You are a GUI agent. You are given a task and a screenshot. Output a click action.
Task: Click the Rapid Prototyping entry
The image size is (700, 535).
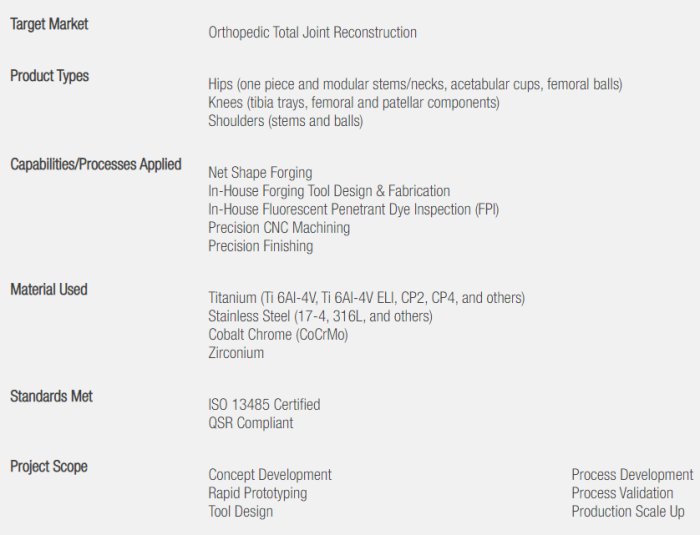(x=257, y=493)
